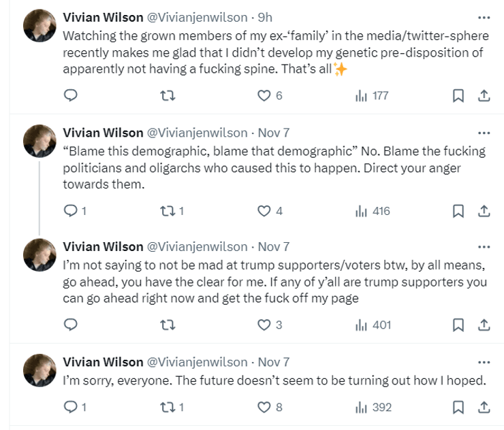Open more options on 'trump supporters' tweet
This screenshot has height=430, width=504.
tap(484, 247)
